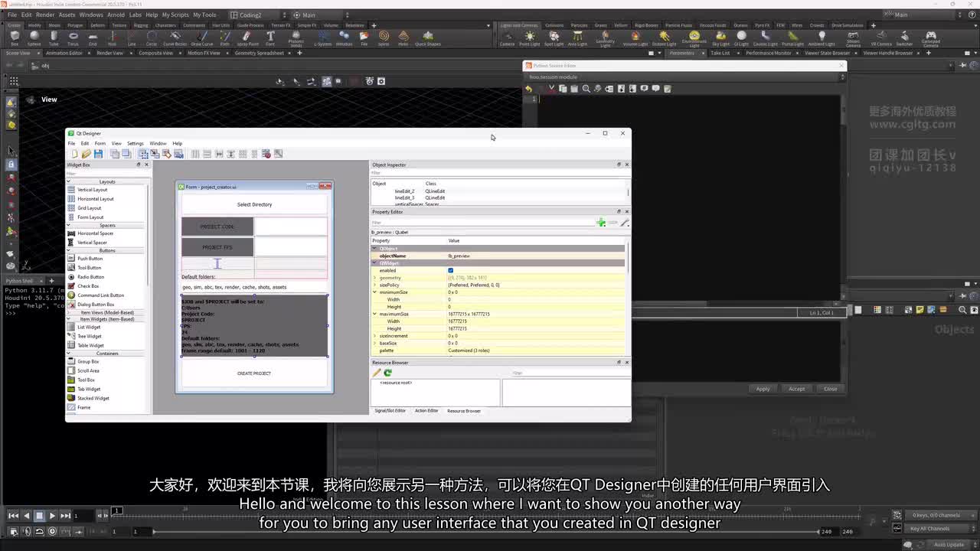This screenshot has width=980, height=551.
Task: Select the Sky Light shelf tool
Action: [x=721, y=38]
